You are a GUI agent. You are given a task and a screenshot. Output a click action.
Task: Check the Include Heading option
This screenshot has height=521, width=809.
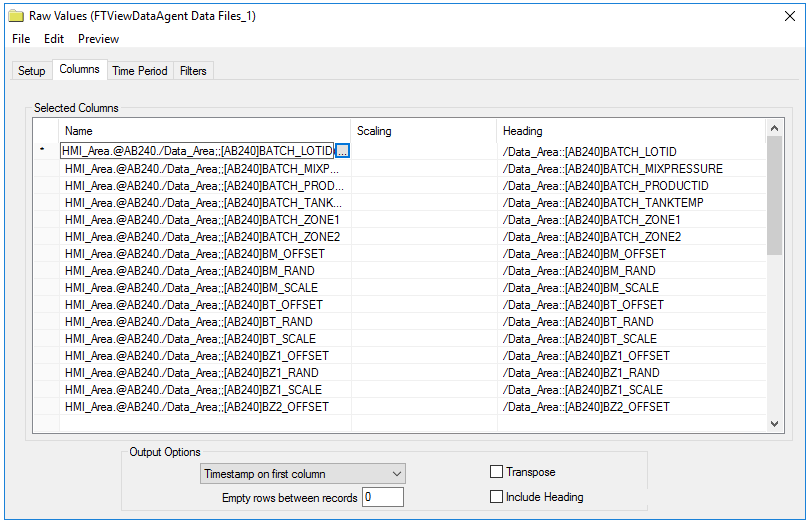[496, 496]
